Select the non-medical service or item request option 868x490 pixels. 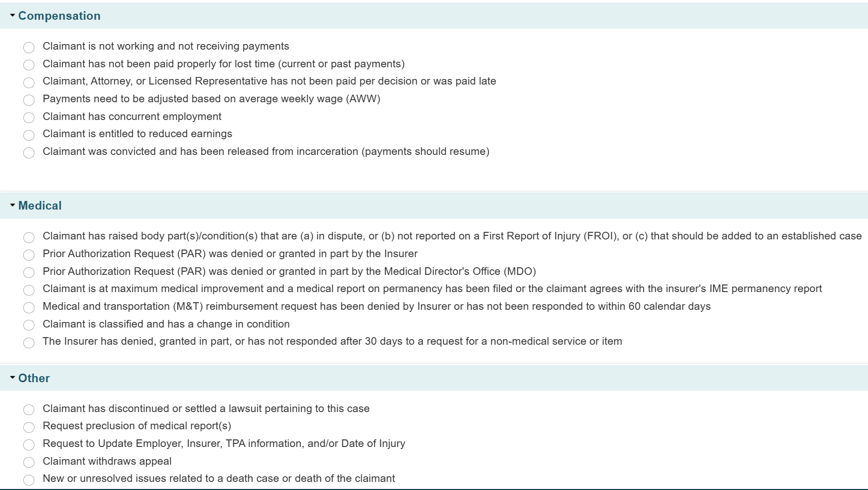29,342
